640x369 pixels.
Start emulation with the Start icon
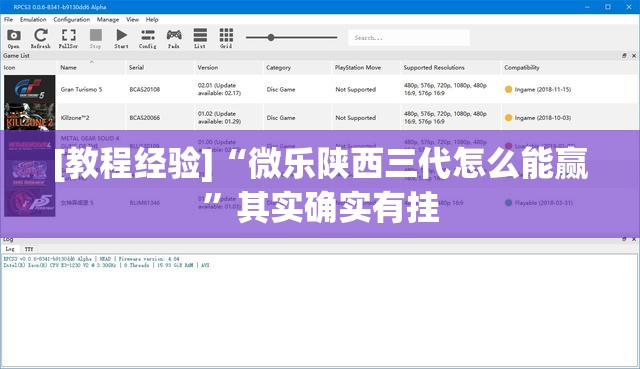tap(121, 38)
